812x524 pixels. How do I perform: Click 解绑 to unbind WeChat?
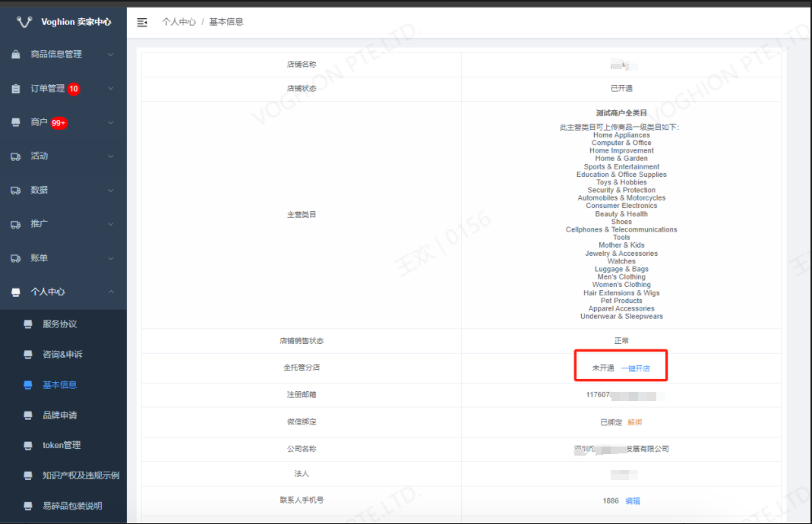(x=635, y=422)
